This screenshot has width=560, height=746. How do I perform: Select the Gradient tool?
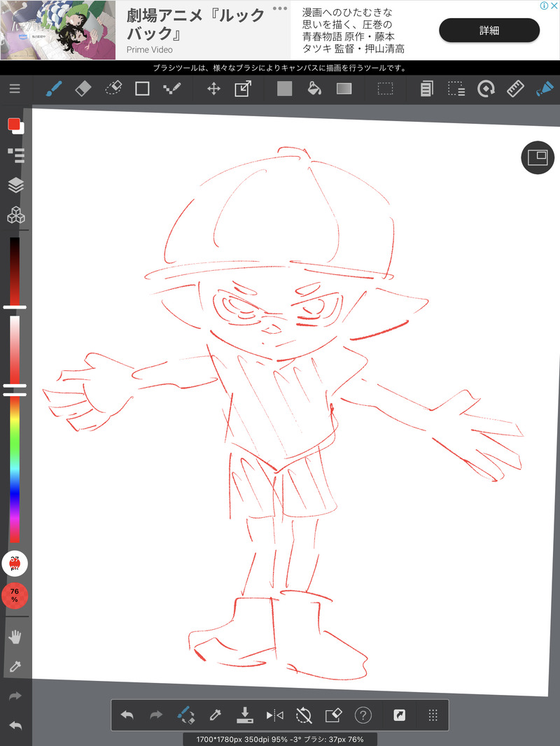344,88
